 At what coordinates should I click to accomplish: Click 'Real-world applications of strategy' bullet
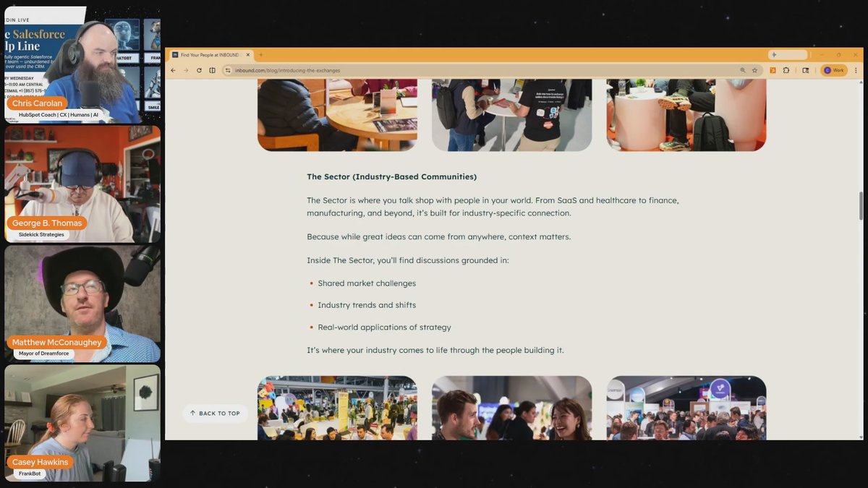384,328
